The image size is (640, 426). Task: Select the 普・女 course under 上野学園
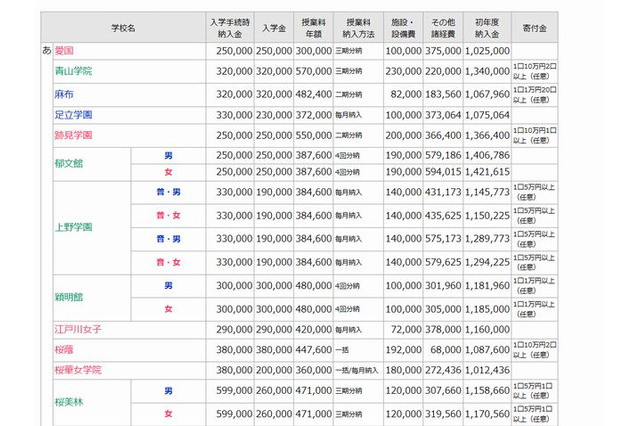point(168,215)
